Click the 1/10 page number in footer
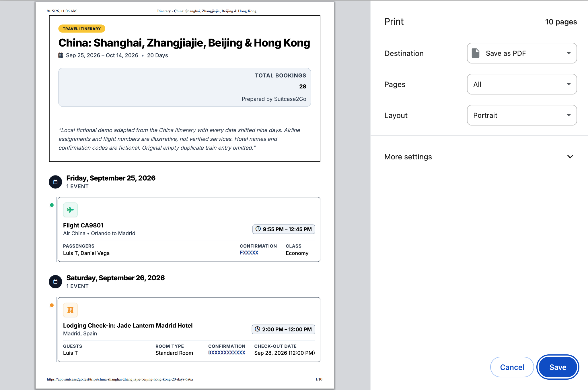Image resolution: width=588 pixels, height=390 pixels. [x=319, y=379]
